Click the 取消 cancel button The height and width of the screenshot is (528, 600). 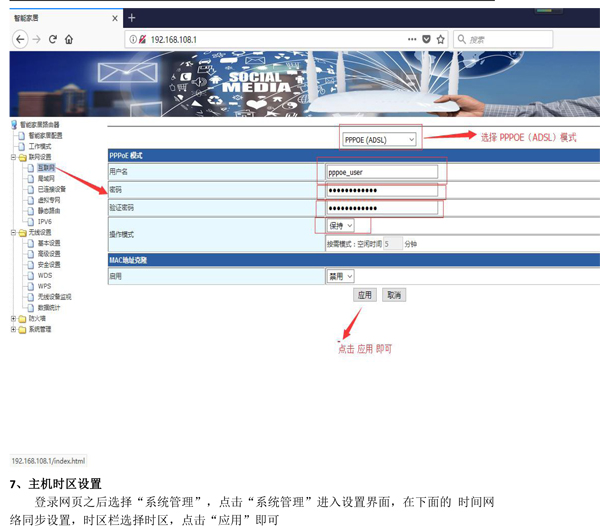[394, 296]
